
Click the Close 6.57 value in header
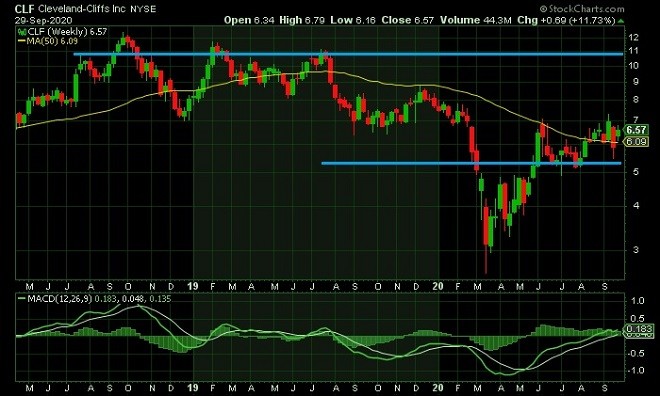tap(407, 20)
